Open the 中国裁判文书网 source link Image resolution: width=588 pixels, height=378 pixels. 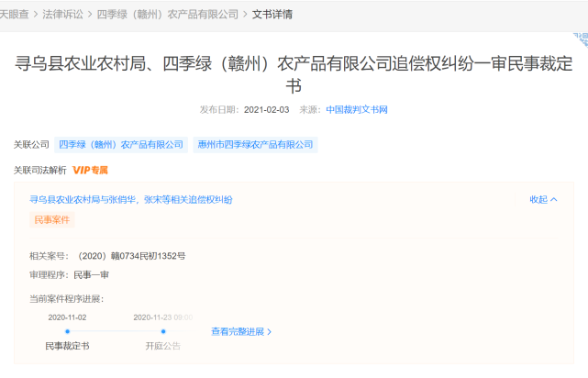pyautogui.click(x=357, y=109)
